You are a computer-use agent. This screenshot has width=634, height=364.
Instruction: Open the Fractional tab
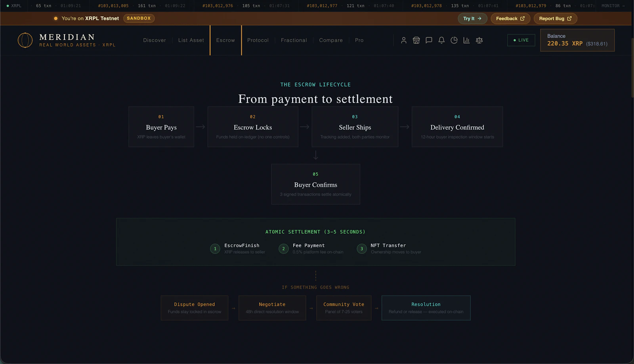tap(294, 40)
